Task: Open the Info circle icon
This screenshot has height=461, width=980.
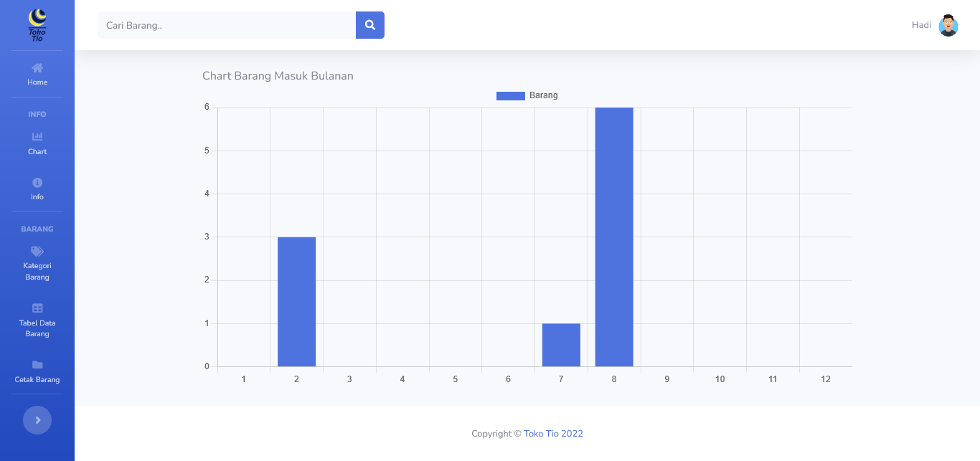Action: 37,183
